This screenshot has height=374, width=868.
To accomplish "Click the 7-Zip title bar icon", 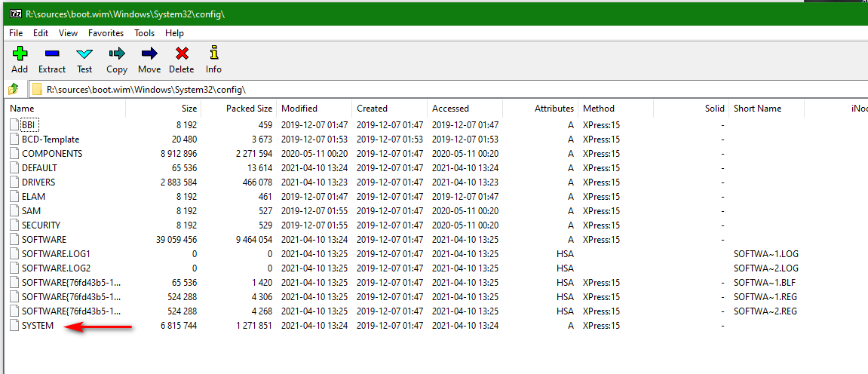I will click(x=16, y=14).
